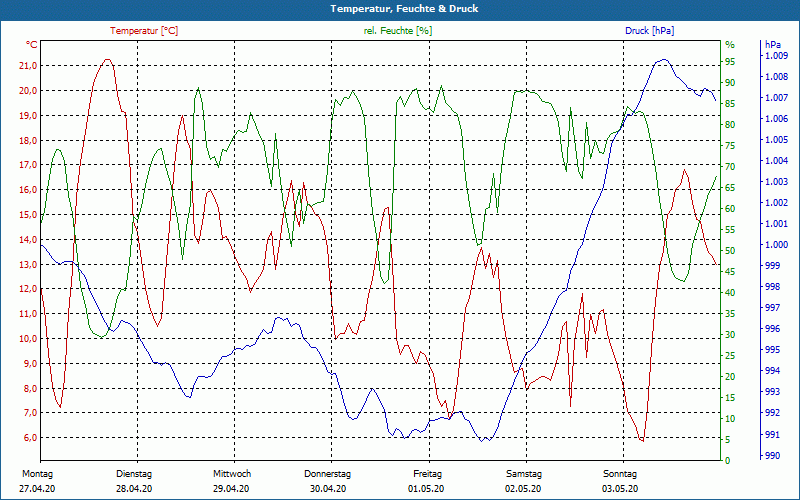Click the 85 humidity axis value
Image resolution: width=800 pixels, height=500 pixels.
click(730, 104)
